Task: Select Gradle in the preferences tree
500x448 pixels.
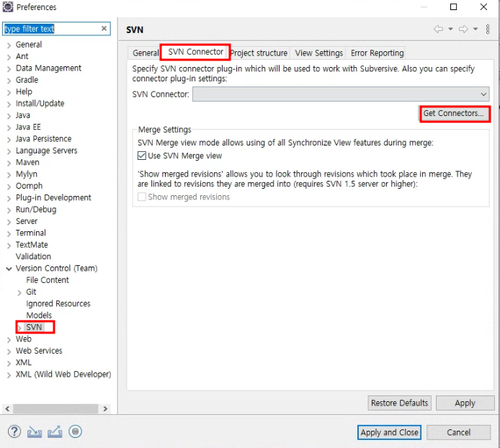Action: pyautogui.click(x=27, y=80)
